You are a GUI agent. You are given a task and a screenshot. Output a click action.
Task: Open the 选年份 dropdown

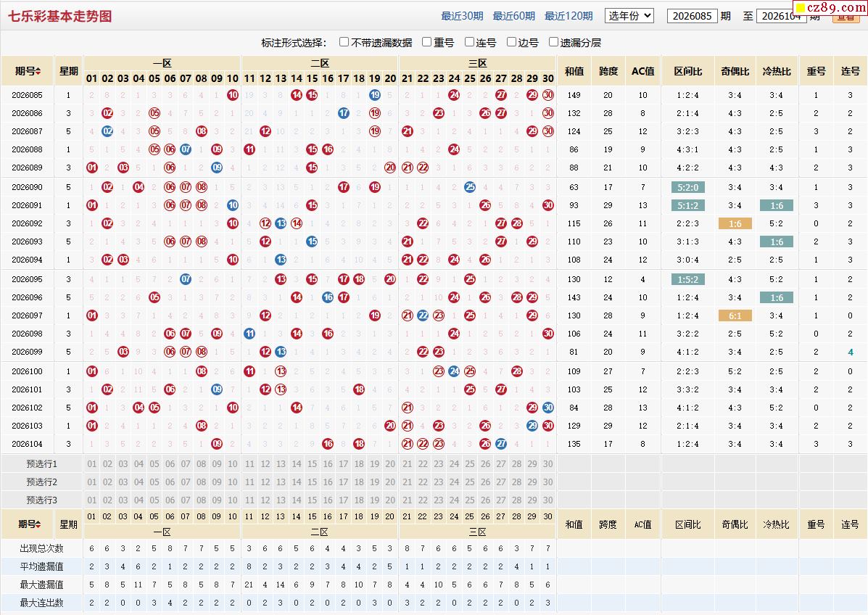[x=629, y=15]
